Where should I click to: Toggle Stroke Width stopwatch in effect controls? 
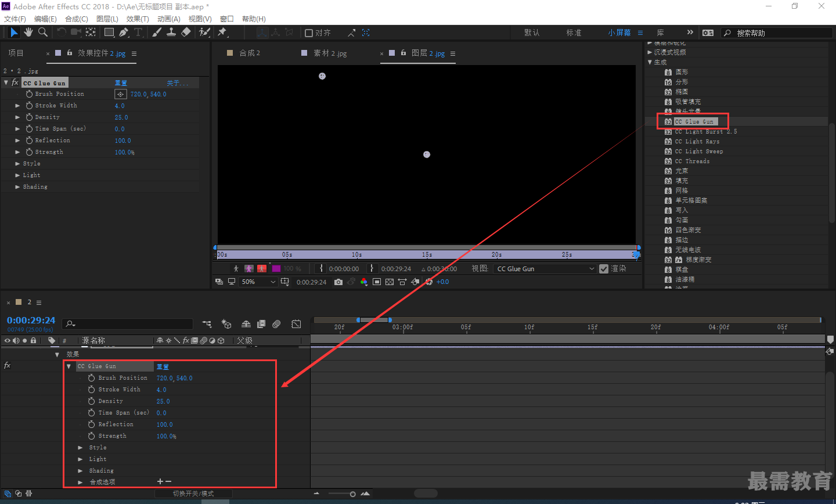coord(29,106)
